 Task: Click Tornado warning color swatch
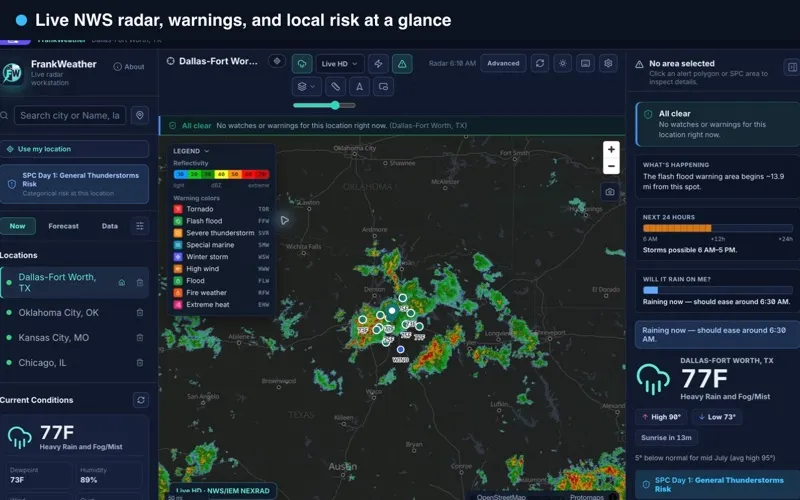click(x=178, y=209)
